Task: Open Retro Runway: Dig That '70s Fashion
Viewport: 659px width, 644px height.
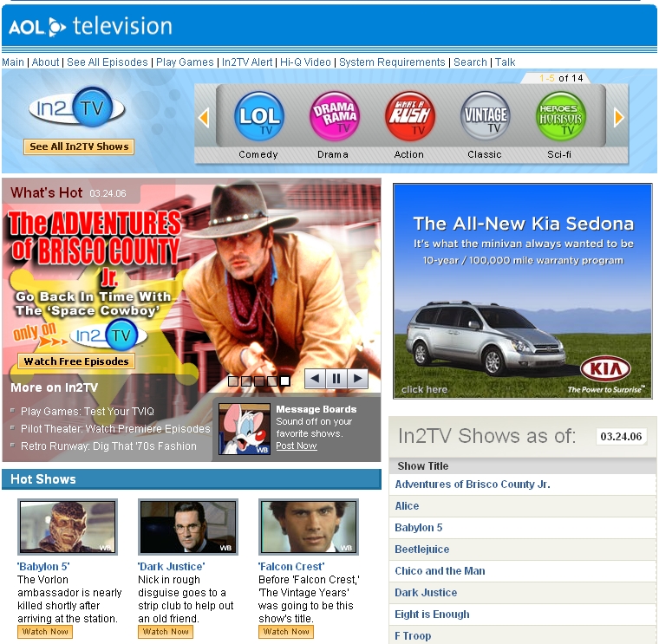Action: coord(109,446)
